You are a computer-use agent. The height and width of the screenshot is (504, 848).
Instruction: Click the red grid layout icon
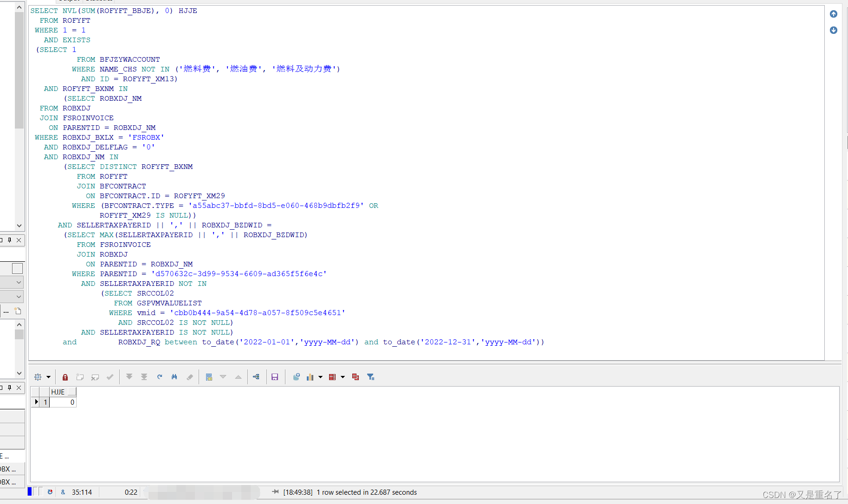[x=332, y=377]
